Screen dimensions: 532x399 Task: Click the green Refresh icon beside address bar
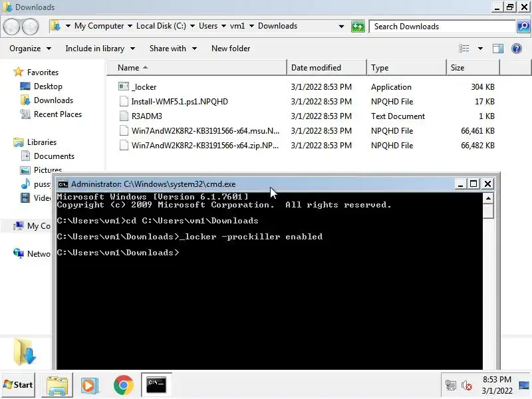pyautogui.click(x=358, y=27)
